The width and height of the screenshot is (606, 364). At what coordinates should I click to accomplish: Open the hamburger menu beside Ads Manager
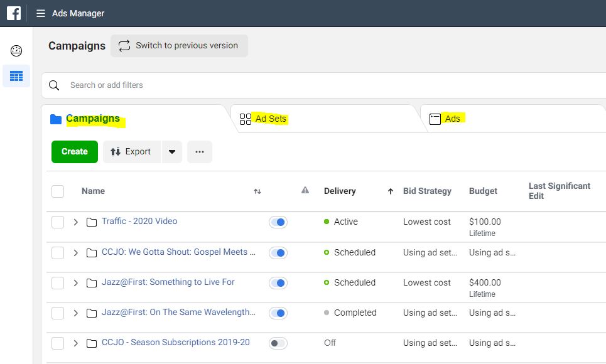click(x=41, y=14)
